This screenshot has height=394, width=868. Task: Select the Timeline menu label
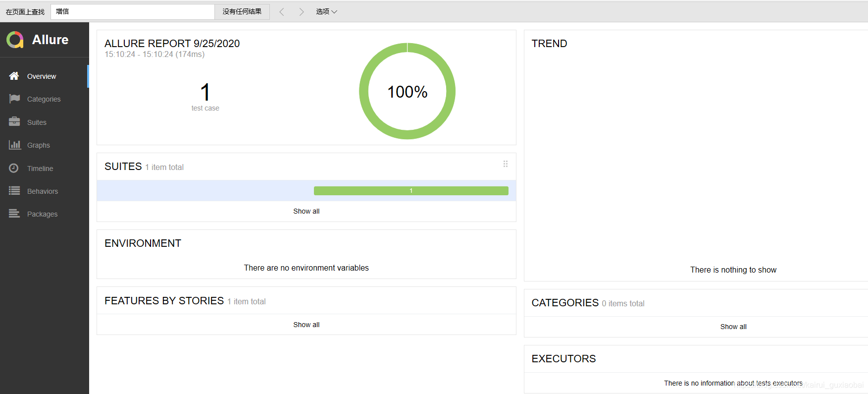40,169
